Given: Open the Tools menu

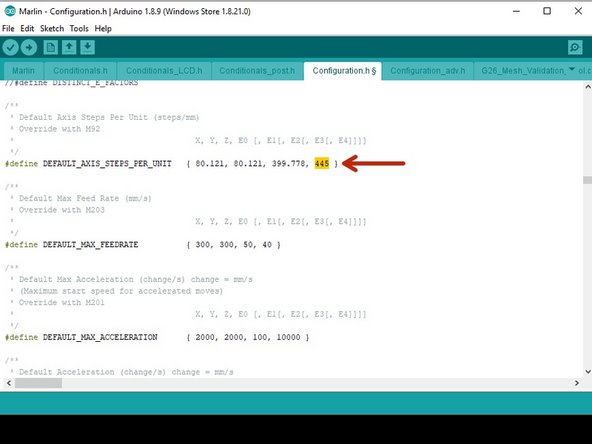Looking at the screenshot, I should click(79, 29).
